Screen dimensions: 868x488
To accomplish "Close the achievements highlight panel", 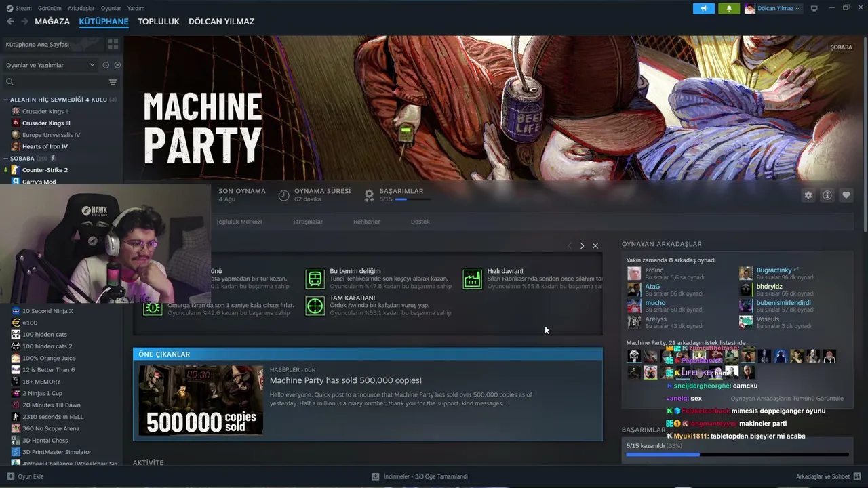I will click(595, 245).
